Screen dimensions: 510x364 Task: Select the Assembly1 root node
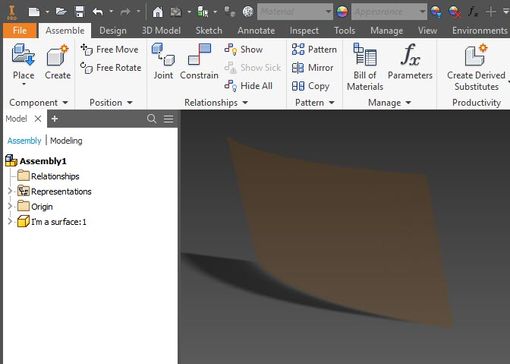coord(36,161)
